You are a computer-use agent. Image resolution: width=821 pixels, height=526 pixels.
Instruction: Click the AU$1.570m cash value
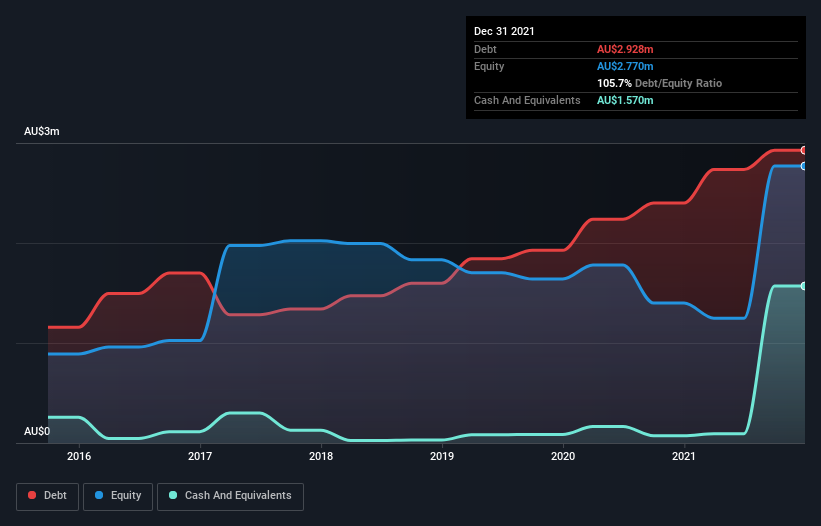pyautogui.click(x=625, y=100)
